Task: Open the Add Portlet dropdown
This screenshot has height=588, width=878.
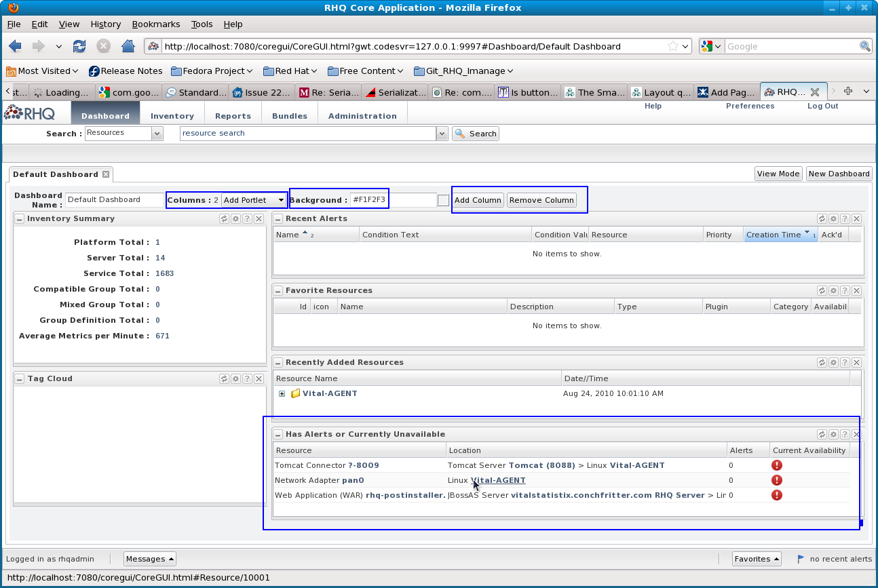Action: coord(254,200)
